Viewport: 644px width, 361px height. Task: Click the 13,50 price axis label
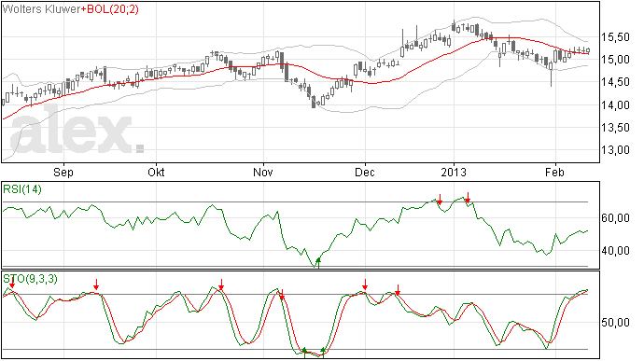tap(615, 128)
